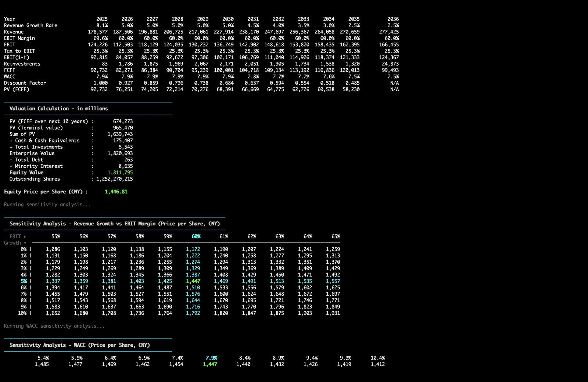Click discount factor '0.927' for 2026
The image size is (588, 382).
[126, 83]
